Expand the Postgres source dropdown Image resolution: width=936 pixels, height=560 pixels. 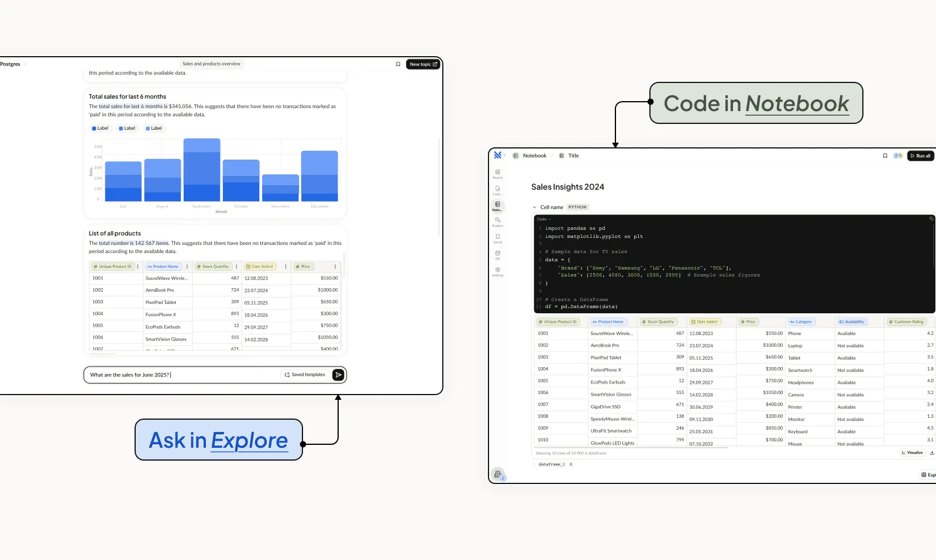(x=25, y=64)
